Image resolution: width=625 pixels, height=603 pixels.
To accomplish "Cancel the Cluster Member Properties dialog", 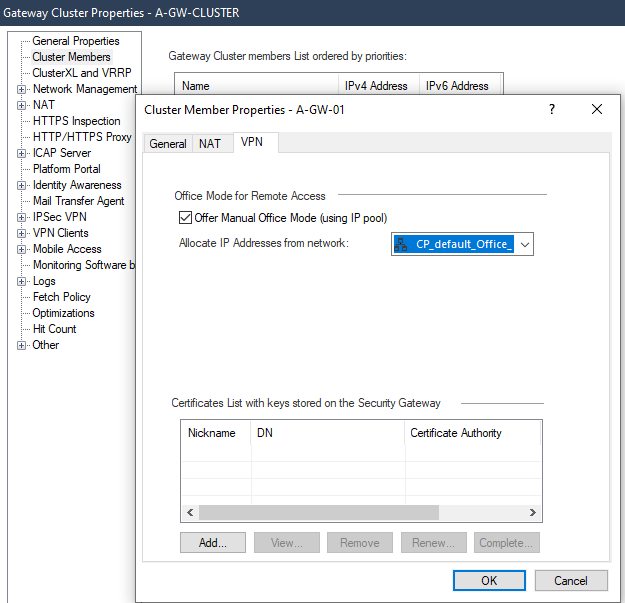I will click(x=571, y=581).
